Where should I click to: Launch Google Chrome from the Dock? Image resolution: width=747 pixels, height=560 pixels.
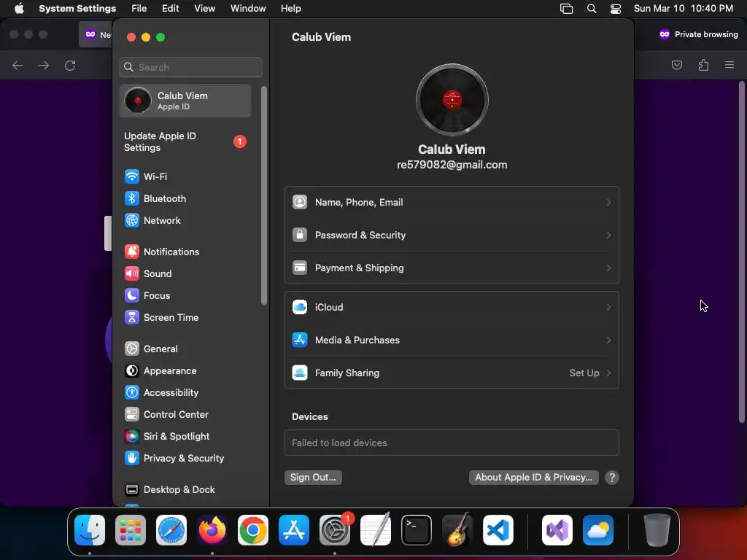tap(253, 530)
